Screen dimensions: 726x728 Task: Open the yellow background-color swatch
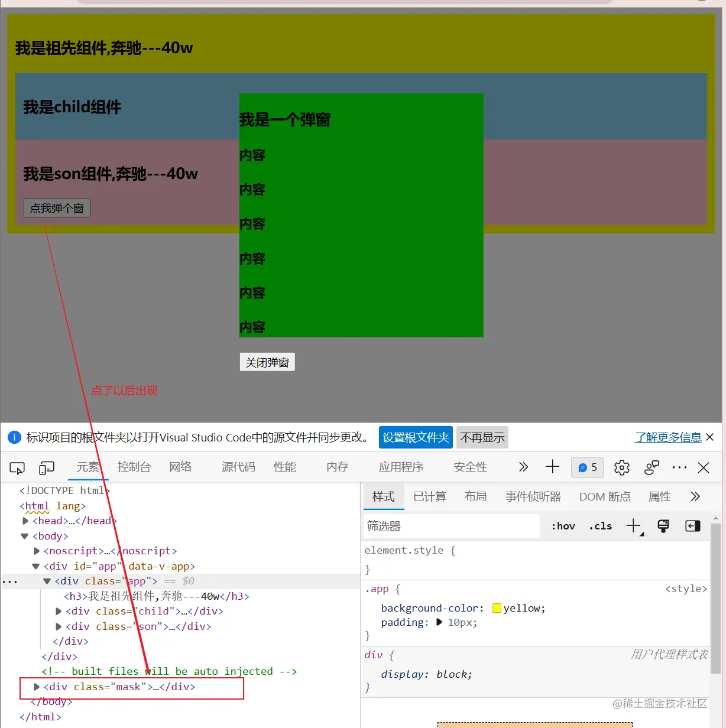[497, 609]
